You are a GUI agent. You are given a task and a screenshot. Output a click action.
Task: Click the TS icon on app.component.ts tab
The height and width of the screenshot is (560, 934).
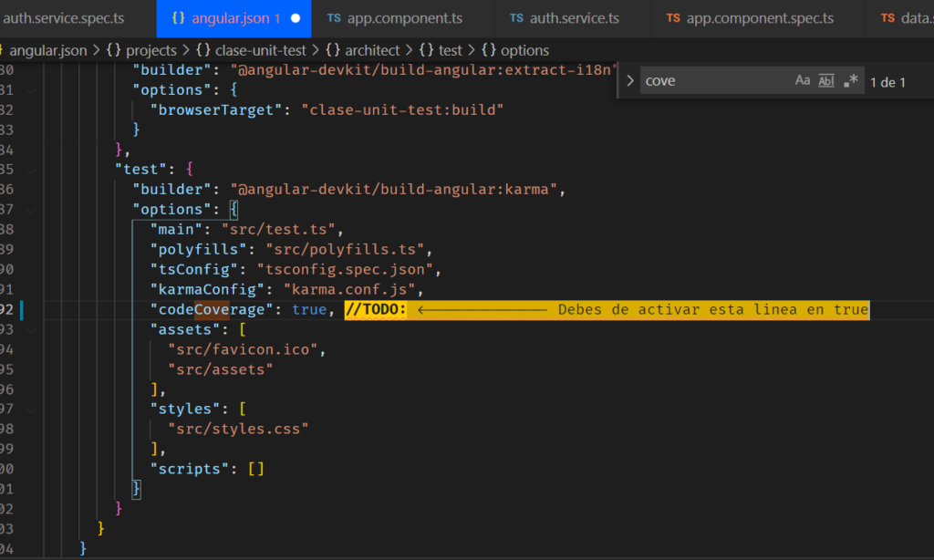pos(334,18)
